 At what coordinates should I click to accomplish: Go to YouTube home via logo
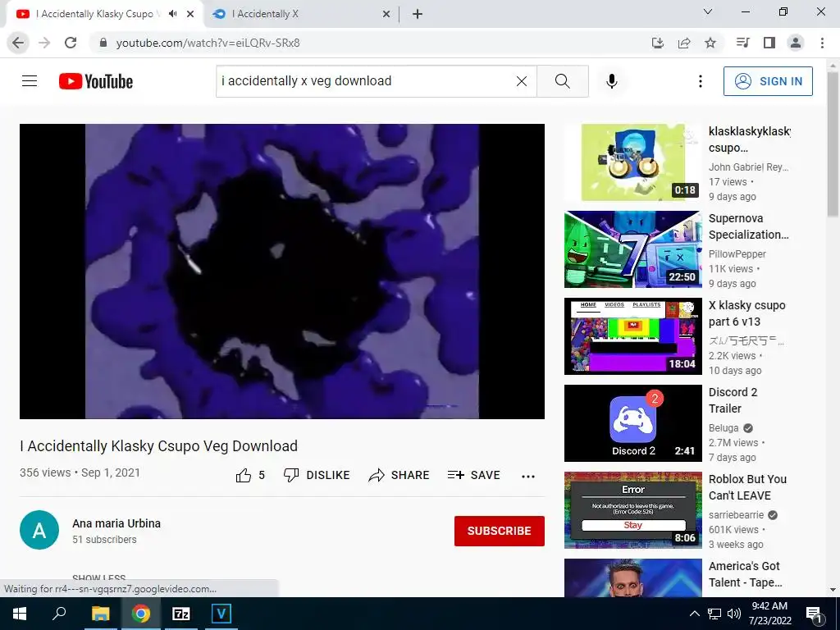(x=96, y=81)
